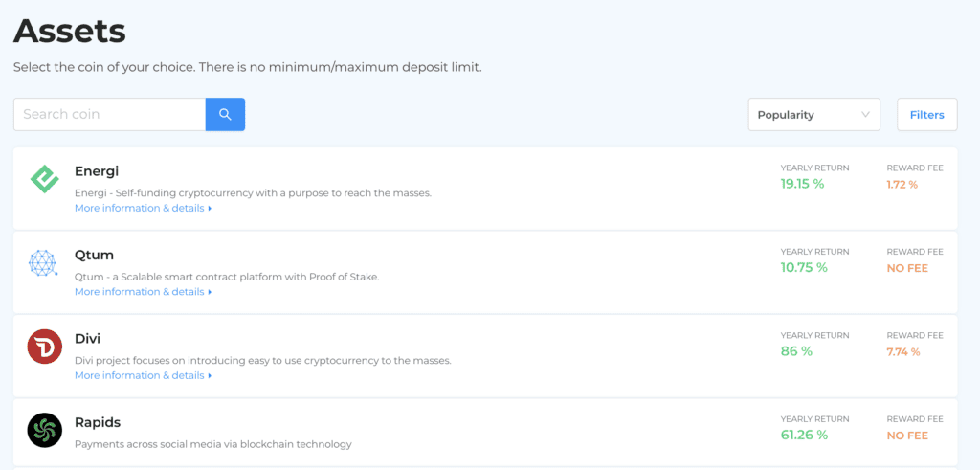980x470 pixels.
Task: Open the Popularity sort dropdown
Action: (x=813, y=114)
